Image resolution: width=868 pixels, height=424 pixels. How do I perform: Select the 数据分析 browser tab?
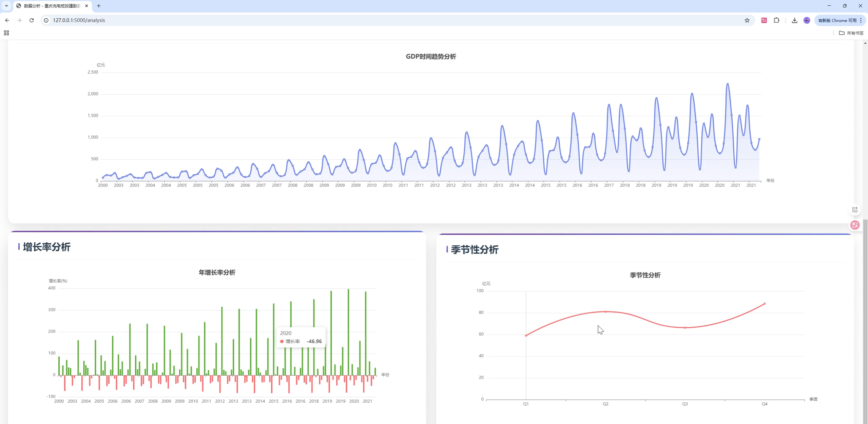click(x=52, y=6)
